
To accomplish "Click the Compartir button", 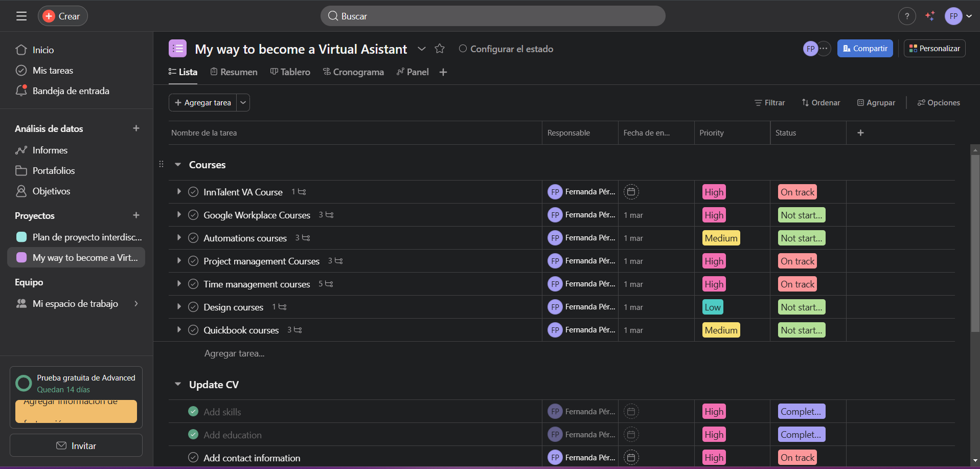I will [865, 49].
